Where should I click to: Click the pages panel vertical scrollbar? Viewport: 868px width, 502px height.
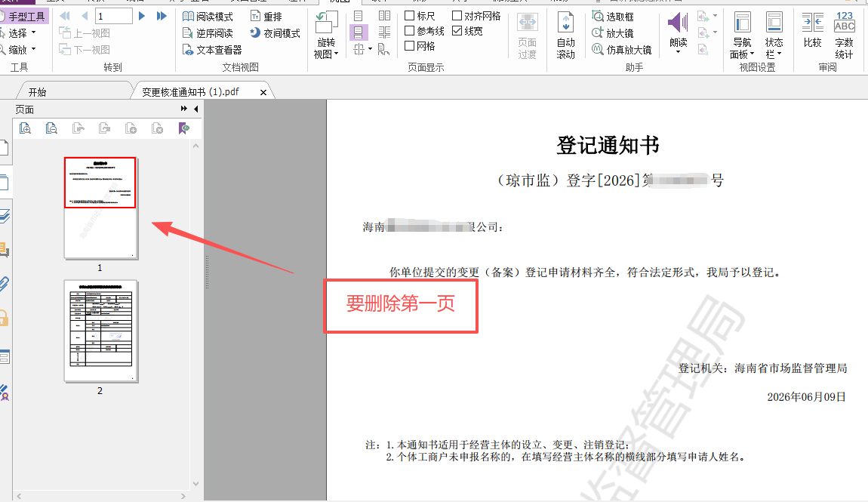click(x=195, y=314)
